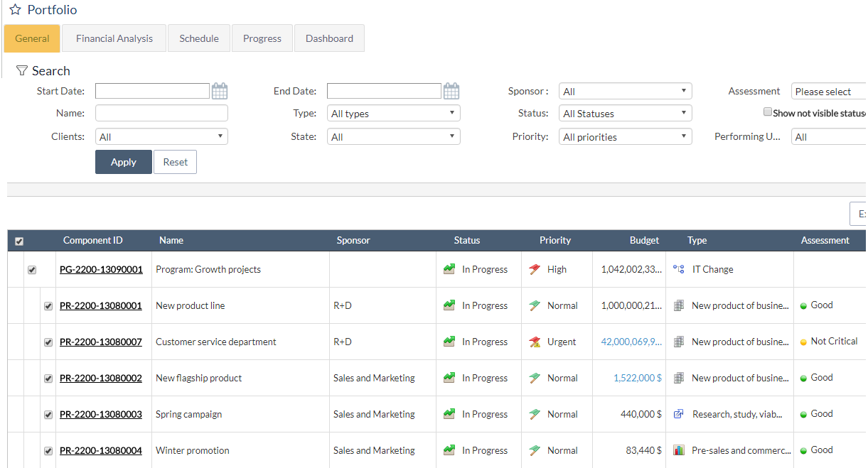Uncheck the Program: Growth projects row checkbox
This screenshot has height=468, width=868.
coord(32,270)
